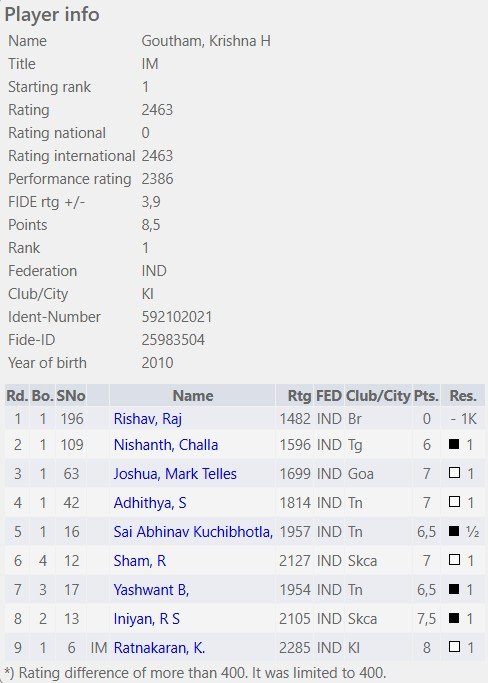Open Sham, R player link
The width and height of the screenshot is (488, 683).
pos(139,561)
